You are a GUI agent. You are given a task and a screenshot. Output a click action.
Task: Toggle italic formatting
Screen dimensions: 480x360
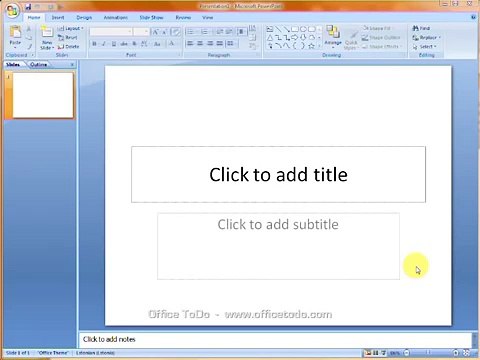104,44
